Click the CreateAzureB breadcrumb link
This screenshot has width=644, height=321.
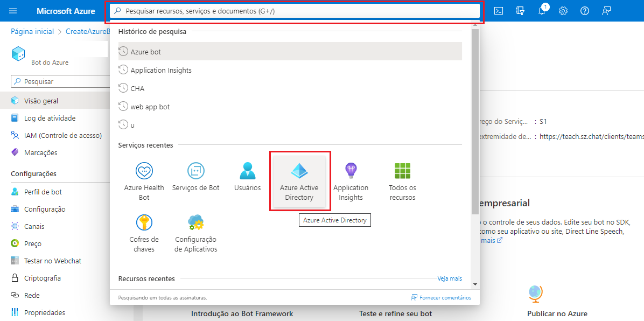click(87, 31)
